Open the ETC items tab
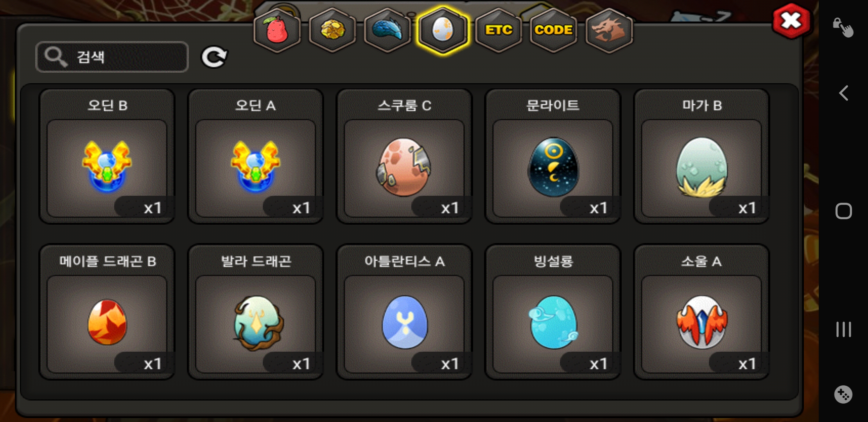 (x=499, y=30)
